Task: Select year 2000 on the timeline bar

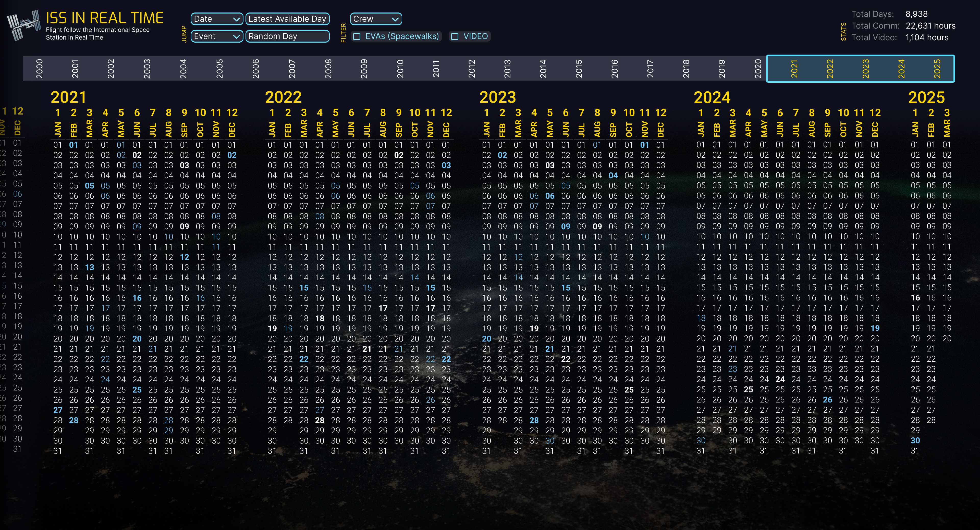Action: [x=39, y=69]
